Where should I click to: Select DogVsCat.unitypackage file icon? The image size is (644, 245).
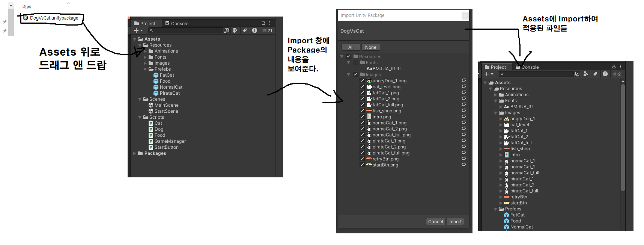click(x=26, y=18)
